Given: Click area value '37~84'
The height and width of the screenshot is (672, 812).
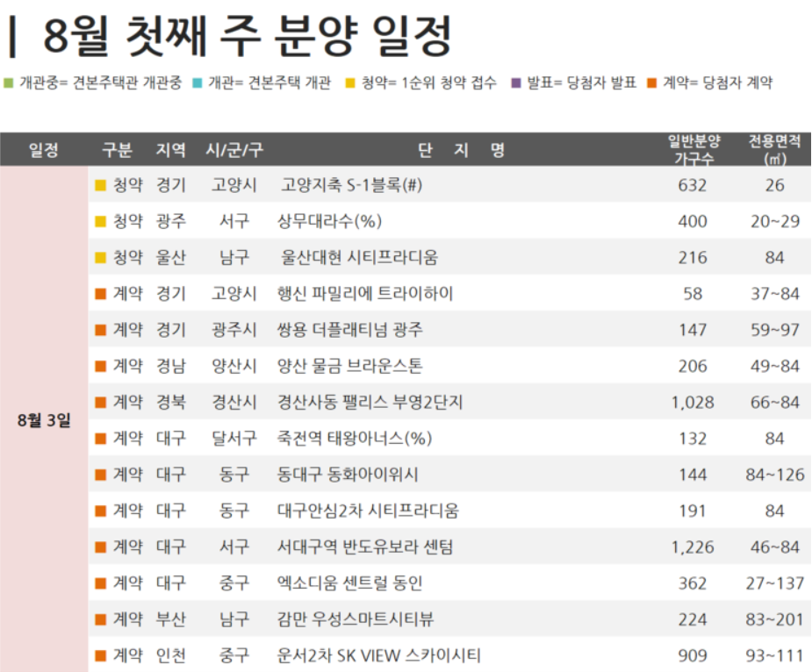Looking at the screenshot, I should (775, 294).
